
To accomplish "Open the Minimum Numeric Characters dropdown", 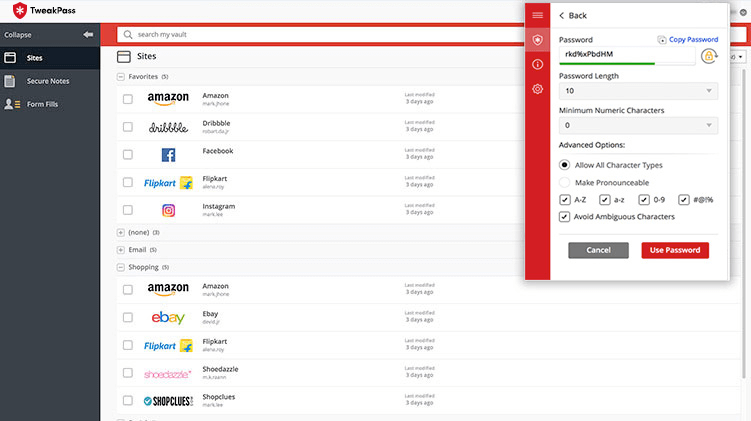I will point(638,125).
